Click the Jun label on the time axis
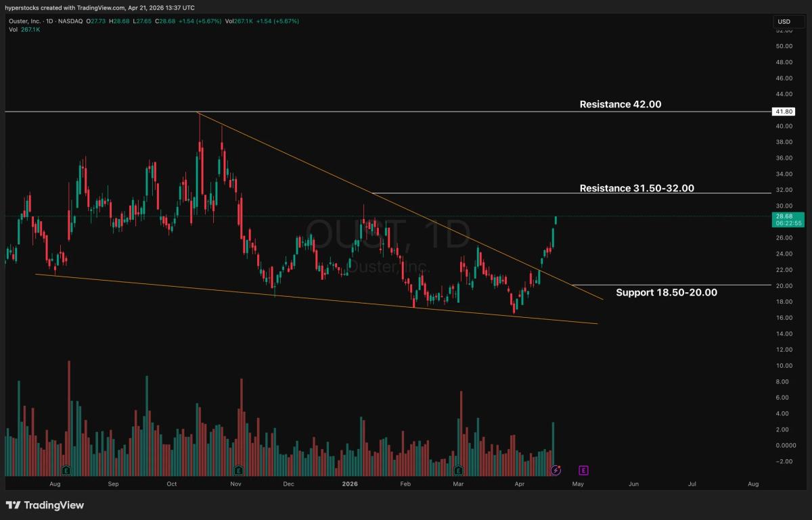The image size is (812, 520). point(634,484)
